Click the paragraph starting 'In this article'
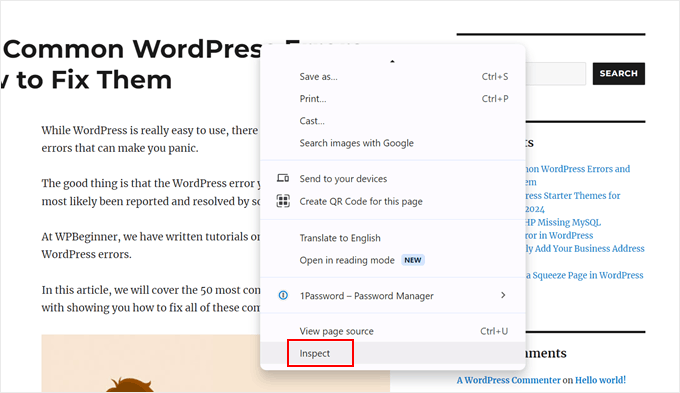Image resolution: width=680 pixels, height=393 pixels. (151, 298)
